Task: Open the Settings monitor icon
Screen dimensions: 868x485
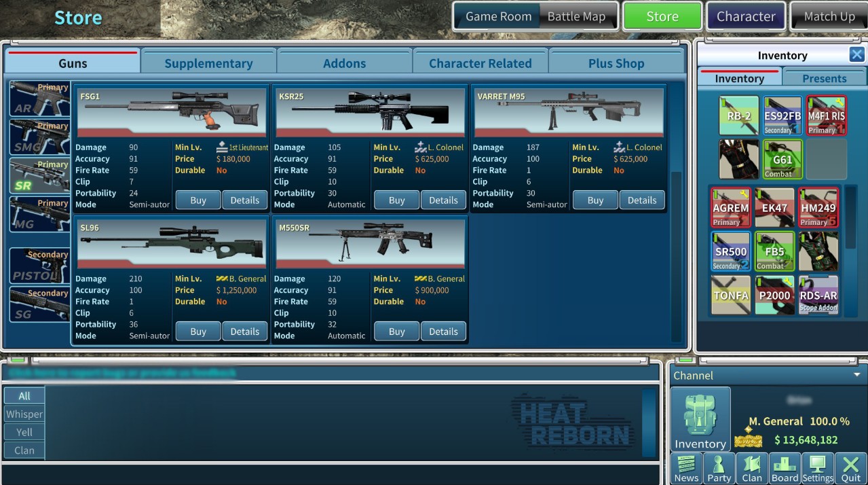Action: tap(818, 468)
